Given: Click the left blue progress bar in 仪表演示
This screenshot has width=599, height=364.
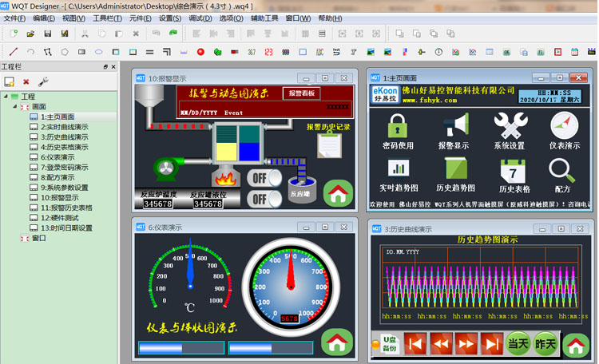Looking at the screenshot, I should pos(181,348).
